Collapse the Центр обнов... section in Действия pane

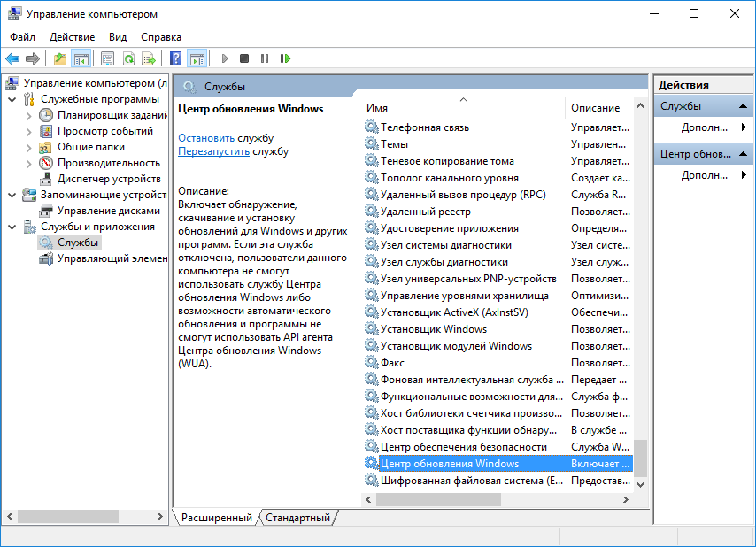pos(743,154)
